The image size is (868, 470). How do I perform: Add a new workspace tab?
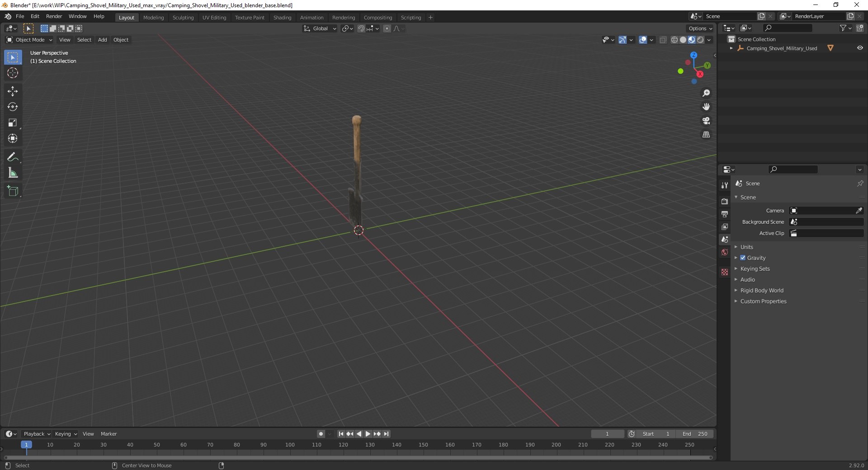click(430, 18)
